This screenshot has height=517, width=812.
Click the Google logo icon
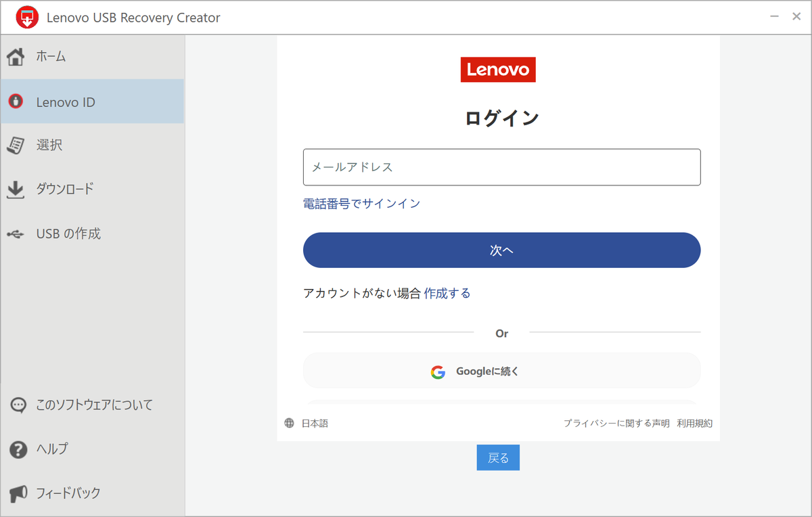[x=438, y=372]
